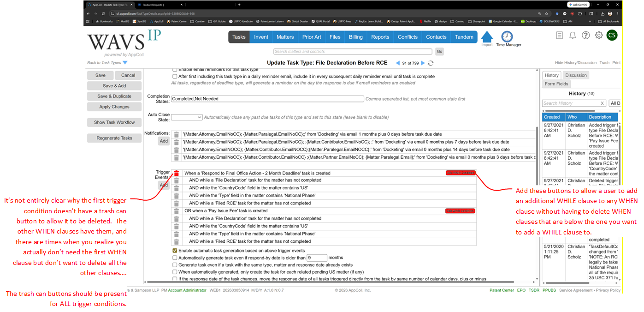Delete the 'Pay Issue Fee' trigger row

176,211
